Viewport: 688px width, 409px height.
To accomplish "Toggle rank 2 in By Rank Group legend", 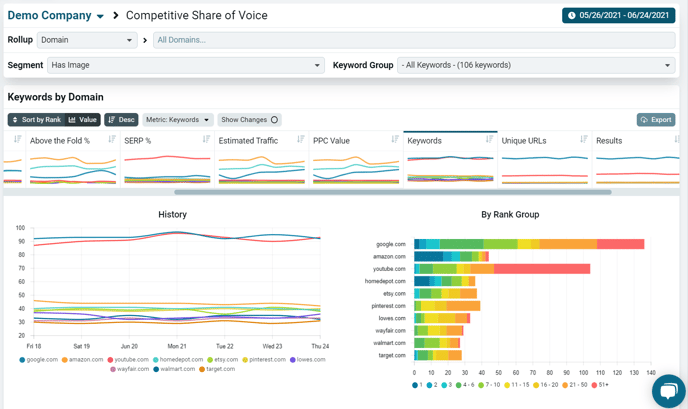I will coord(432,385).
